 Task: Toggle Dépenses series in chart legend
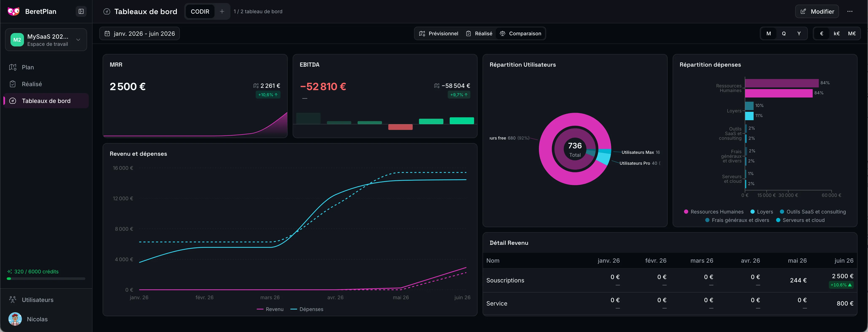click(307, 309)
